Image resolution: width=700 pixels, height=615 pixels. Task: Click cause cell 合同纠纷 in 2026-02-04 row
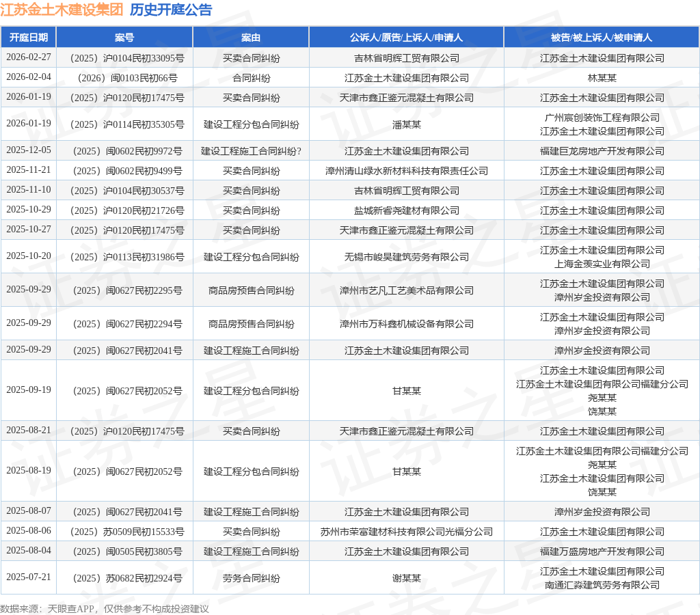(251, 78)
